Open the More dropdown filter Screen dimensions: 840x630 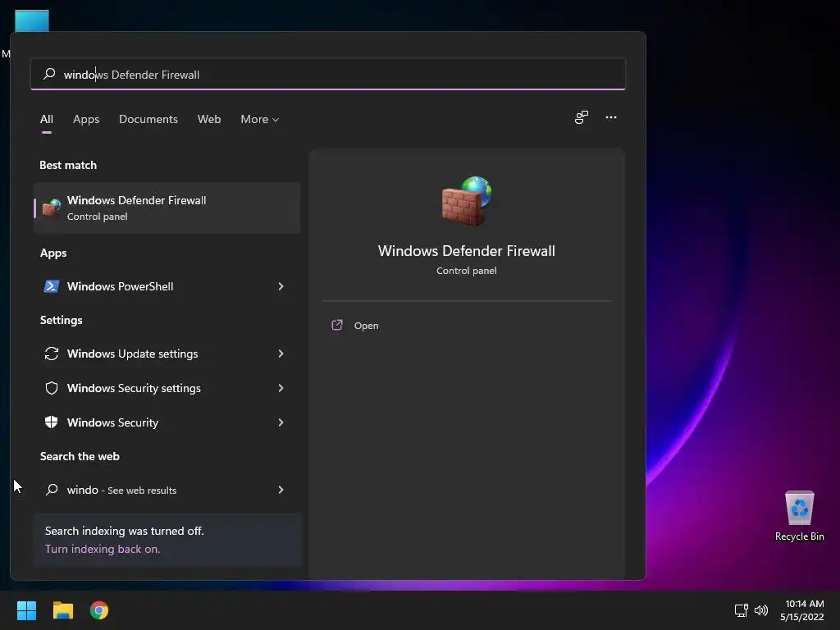260,119
